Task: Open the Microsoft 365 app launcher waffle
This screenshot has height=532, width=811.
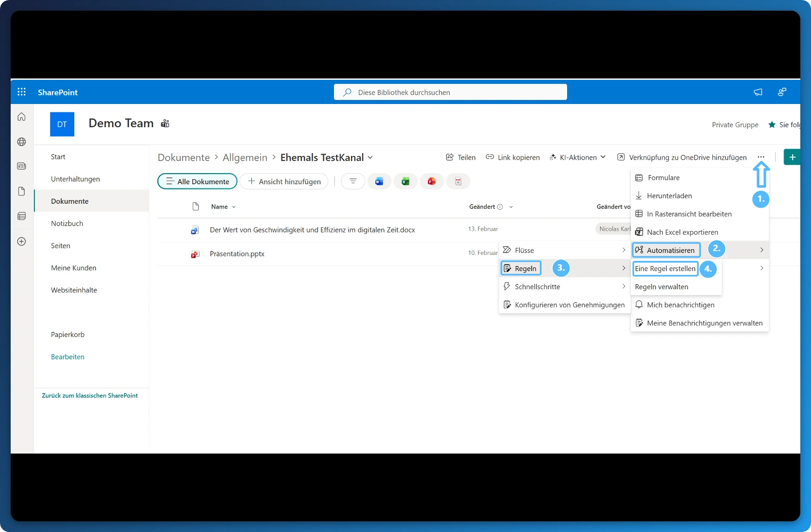Action: tap(21, 92)
